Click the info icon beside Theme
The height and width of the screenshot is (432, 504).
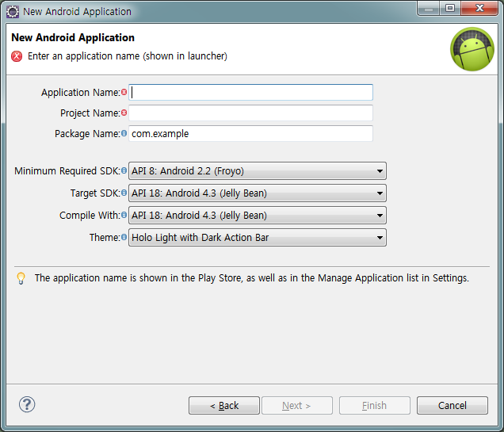124,237
